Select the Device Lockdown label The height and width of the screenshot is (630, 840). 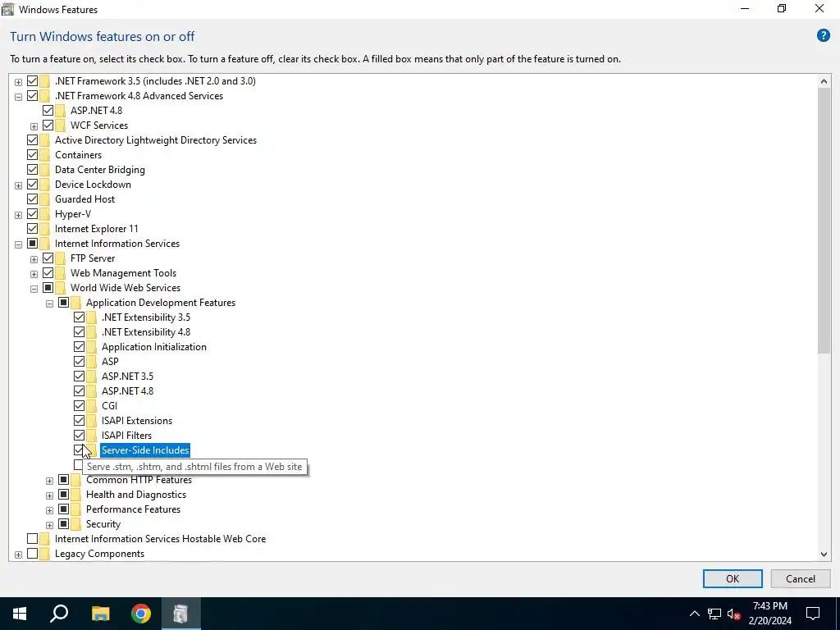point(93,185)
